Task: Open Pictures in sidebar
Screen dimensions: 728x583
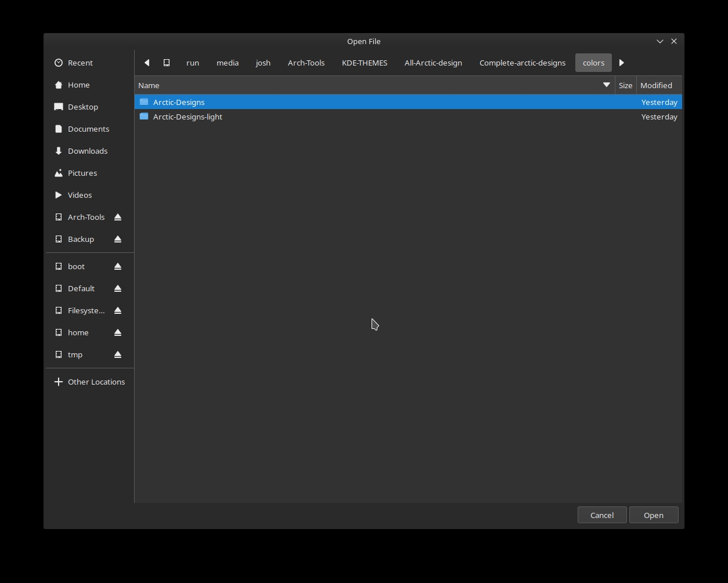Action: click(90, 173)
